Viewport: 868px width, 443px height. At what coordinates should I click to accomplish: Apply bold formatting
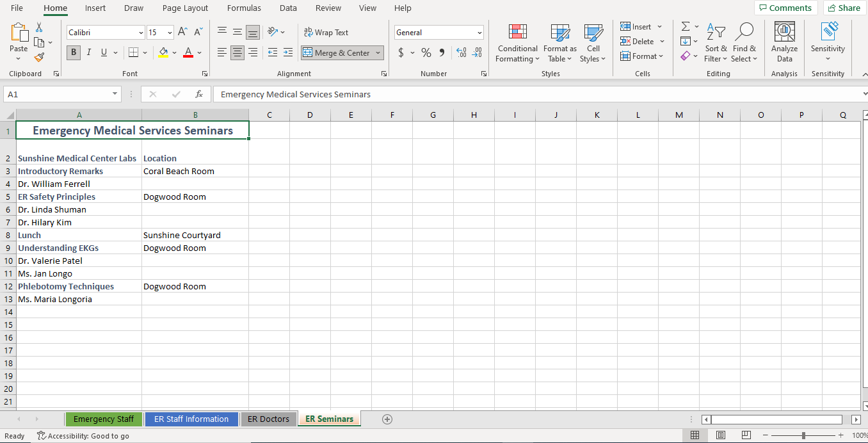73,52
